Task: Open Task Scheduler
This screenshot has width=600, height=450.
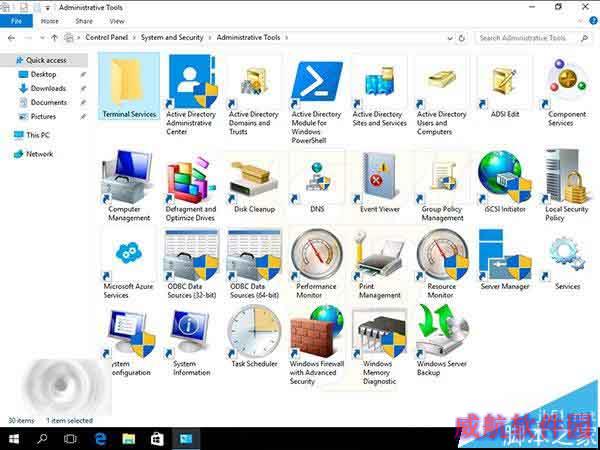Action: click(x=254, y=337)
